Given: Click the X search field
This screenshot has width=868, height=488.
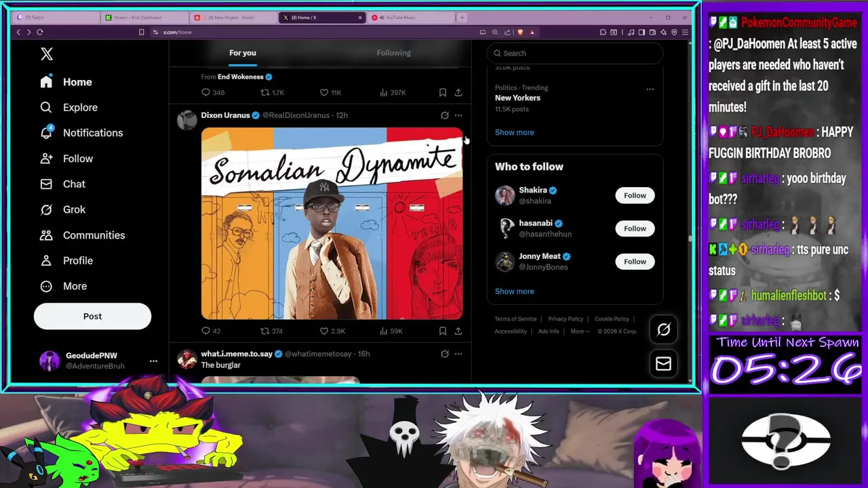Looking at the screenshot, I should (x=575, y=53).
